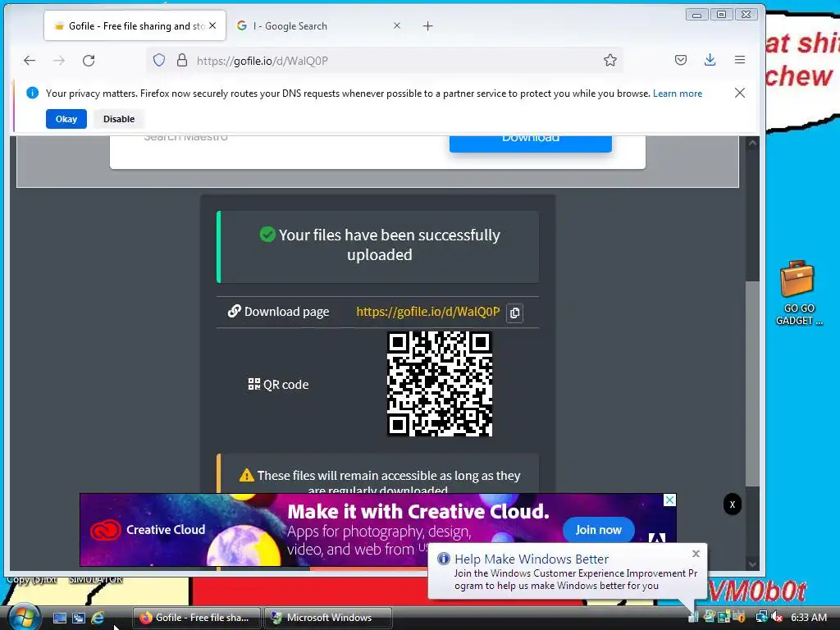Close the Gofile tab
This screenshot has height=630, width=840.
(212, 25)
